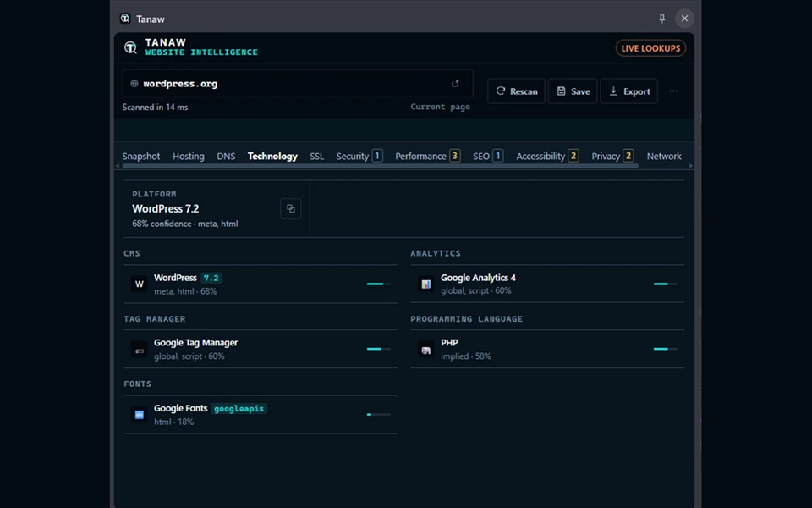Viewport: 812px width, 508px height.
Task: Click the WordPress 7.2 platform heading
Action: [165, 208]
